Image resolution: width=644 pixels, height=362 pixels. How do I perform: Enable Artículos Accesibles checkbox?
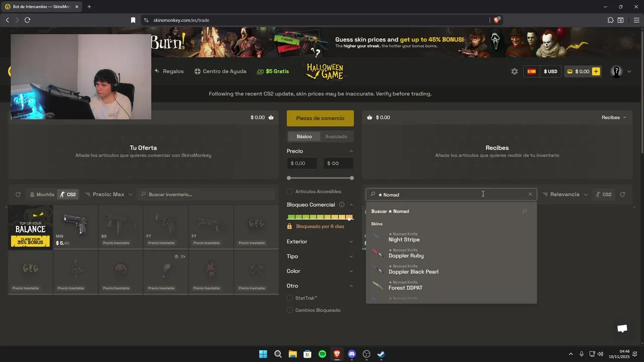(x=290, y=192)
